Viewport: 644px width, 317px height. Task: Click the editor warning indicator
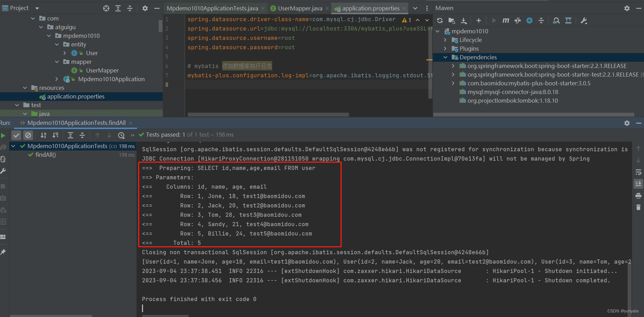click(407, 20)
